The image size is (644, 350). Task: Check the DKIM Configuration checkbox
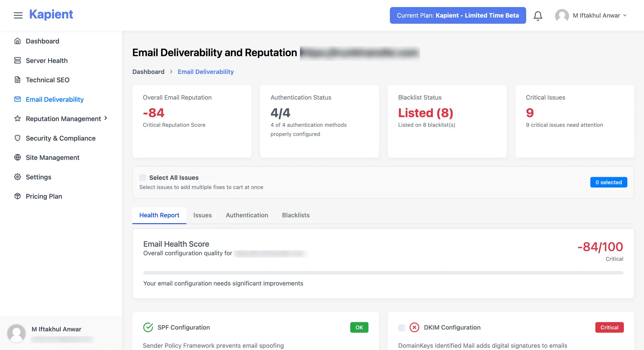pyautogui.click(x=402, y=328)
